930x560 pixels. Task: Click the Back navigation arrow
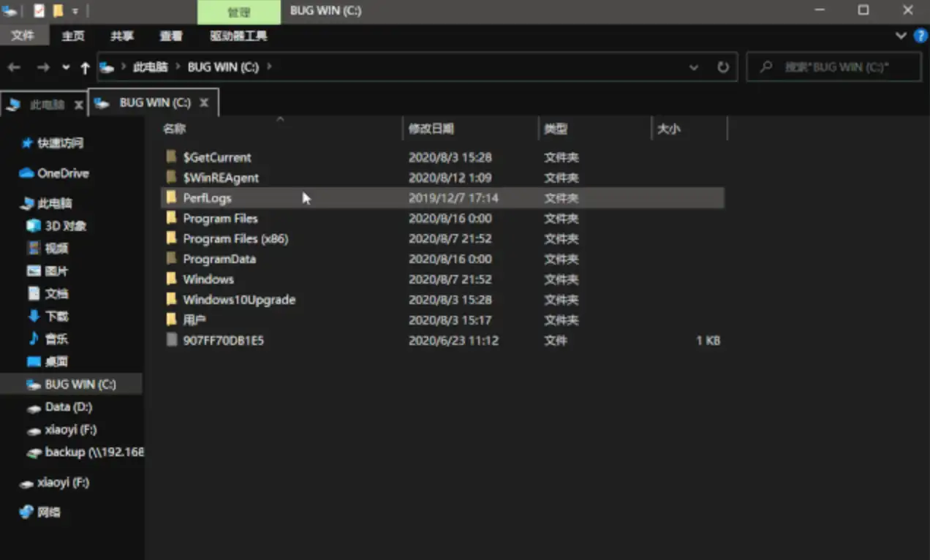tap(14, 67)
